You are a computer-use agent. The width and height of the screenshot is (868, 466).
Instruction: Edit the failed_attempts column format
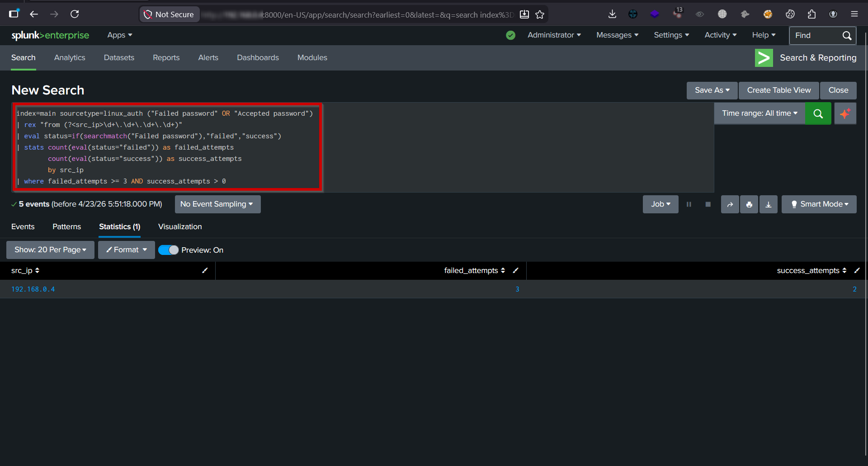(x=516, y=271)
